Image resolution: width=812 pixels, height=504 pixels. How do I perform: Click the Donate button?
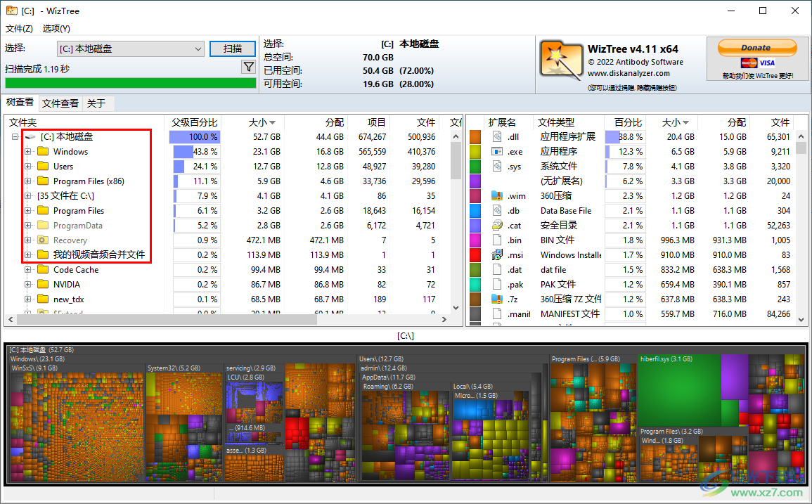point(756,48)
